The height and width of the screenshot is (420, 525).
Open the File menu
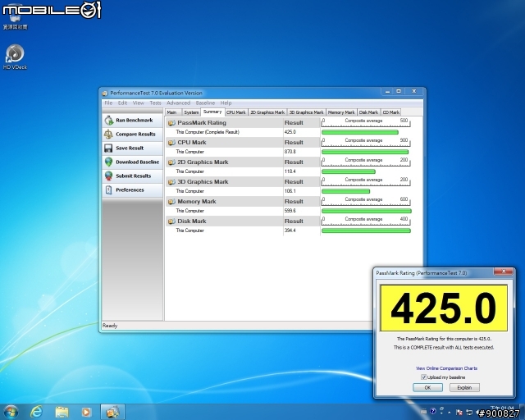108,103
